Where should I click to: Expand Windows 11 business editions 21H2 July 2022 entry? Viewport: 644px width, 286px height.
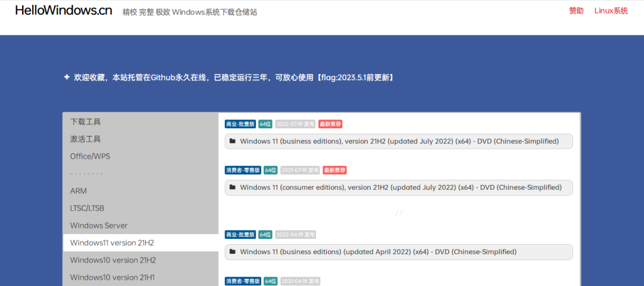coord(399,141)
